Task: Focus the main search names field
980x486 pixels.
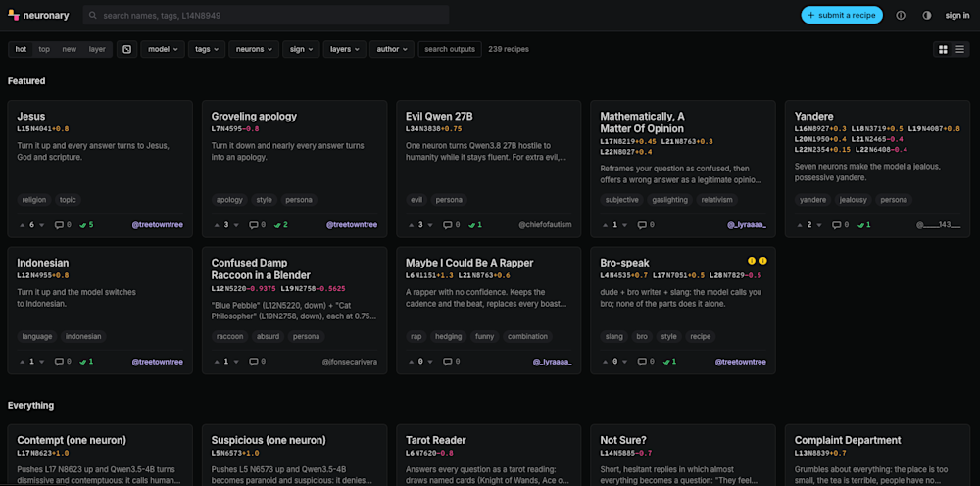Action: (267, 15)
